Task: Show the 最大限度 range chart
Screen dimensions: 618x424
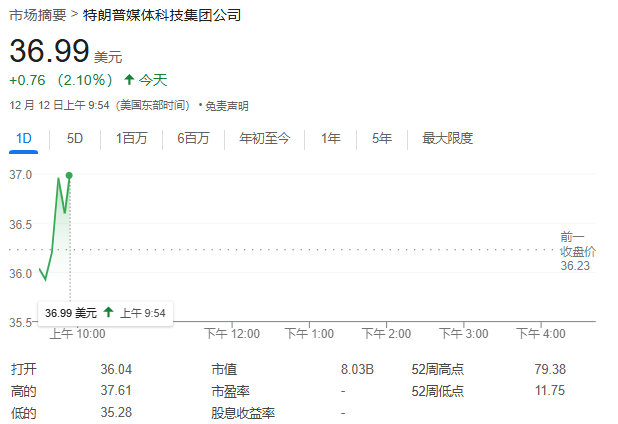Action: (x=447, y=139)
